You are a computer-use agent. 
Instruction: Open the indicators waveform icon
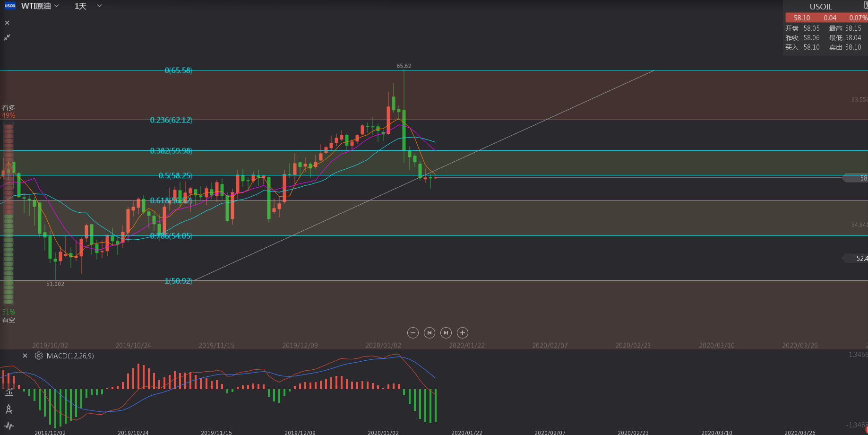pos(9,426)
